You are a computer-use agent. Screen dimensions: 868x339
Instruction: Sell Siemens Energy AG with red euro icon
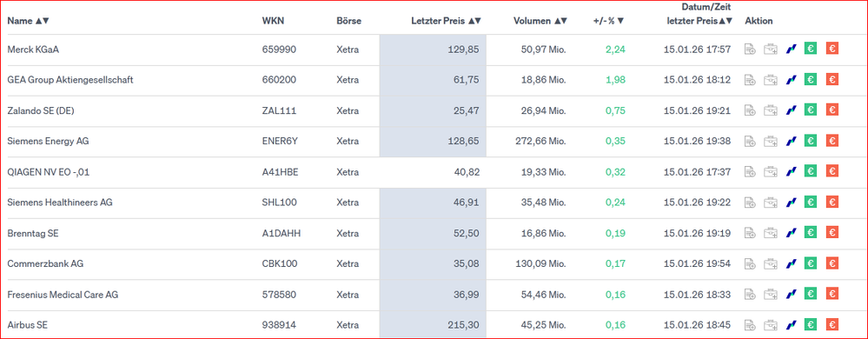click(832, 141)
